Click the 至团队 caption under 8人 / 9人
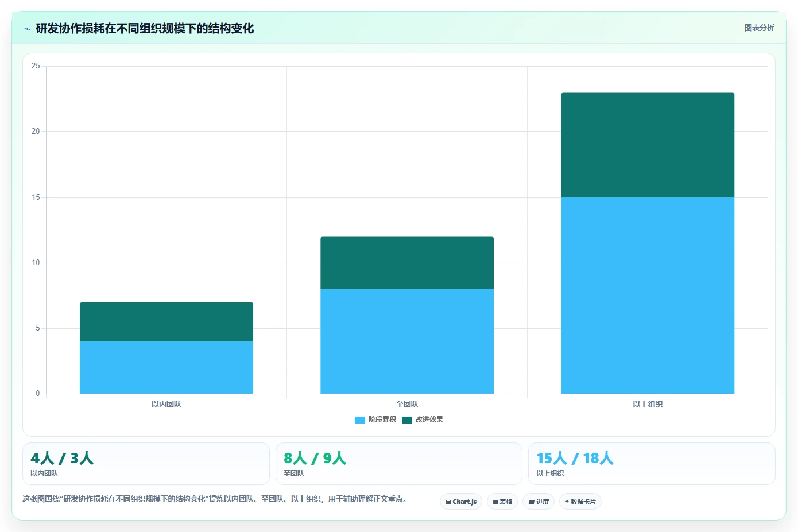The width and height of the screenshot is (798, 532). click(294, 473)
